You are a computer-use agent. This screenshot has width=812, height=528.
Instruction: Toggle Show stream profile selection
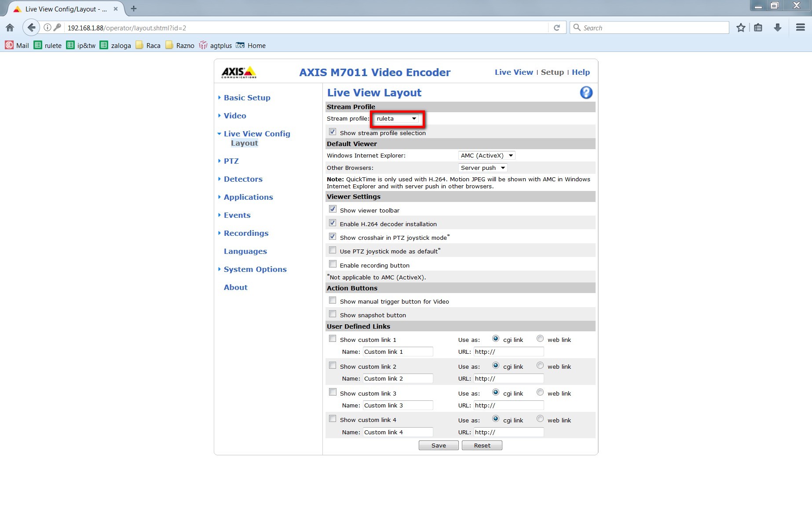(x=333, y=132)
